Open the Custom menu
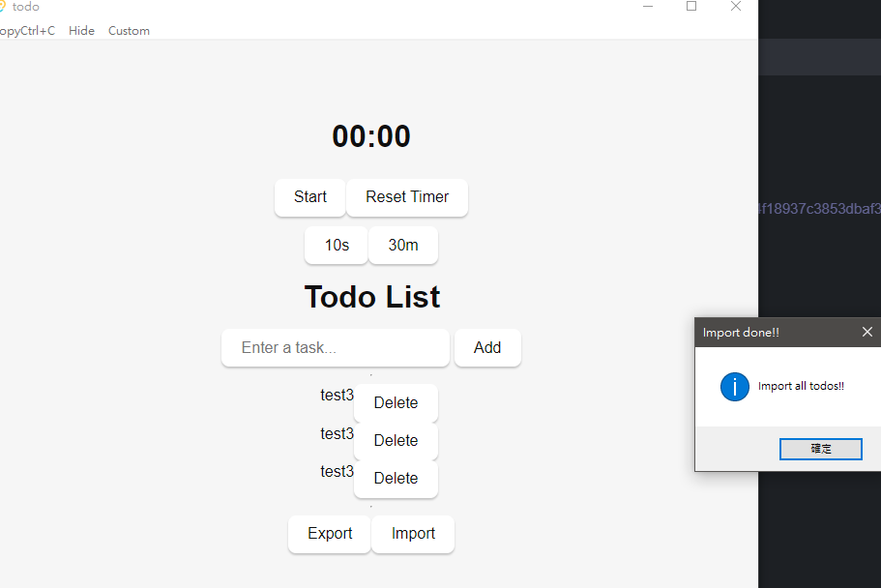The width and height of the screenshot is (881, 588). pos(129,31)
